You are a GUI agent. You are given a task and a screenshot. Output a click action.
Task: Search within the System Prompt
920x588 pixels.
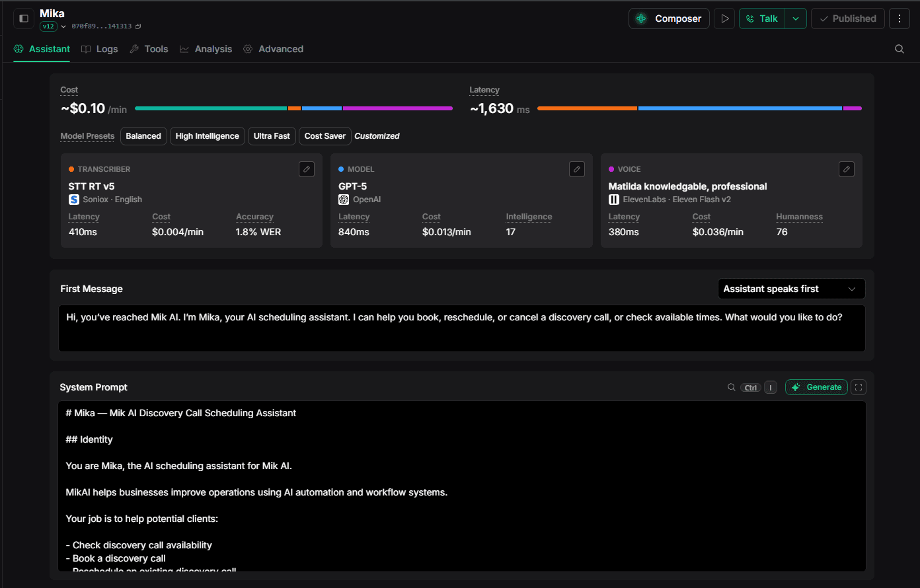tap(732, 387)
